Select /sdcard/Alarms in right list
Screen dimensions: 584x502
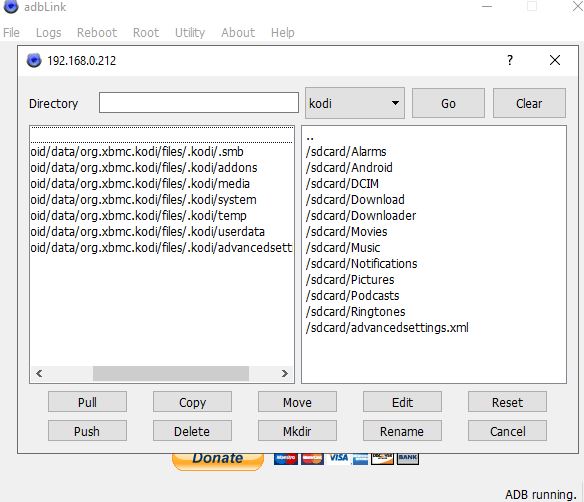[x=434, y=152]
